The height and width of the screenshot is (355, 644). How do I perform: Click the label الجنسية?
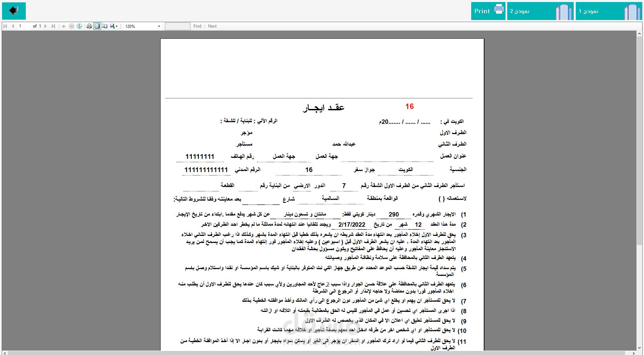(458, 169)
